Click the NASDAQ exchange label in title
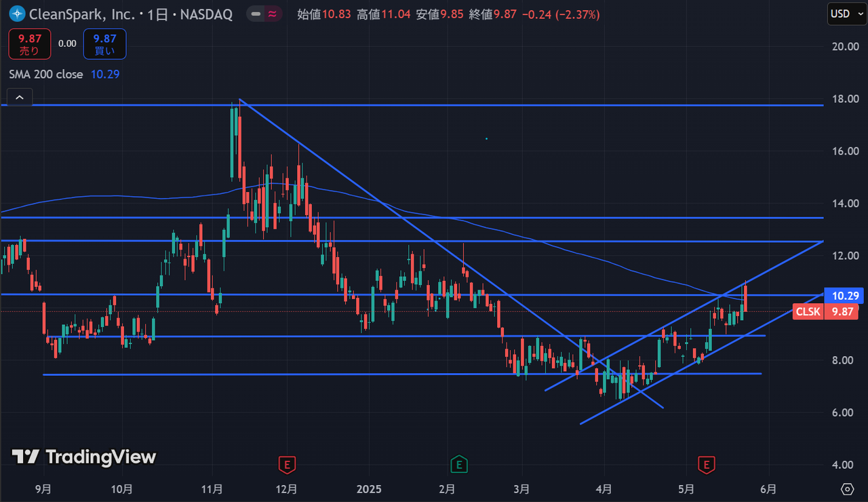Viewport: 868px width, 502px height. pyautogui.click(x=205, y=14)
